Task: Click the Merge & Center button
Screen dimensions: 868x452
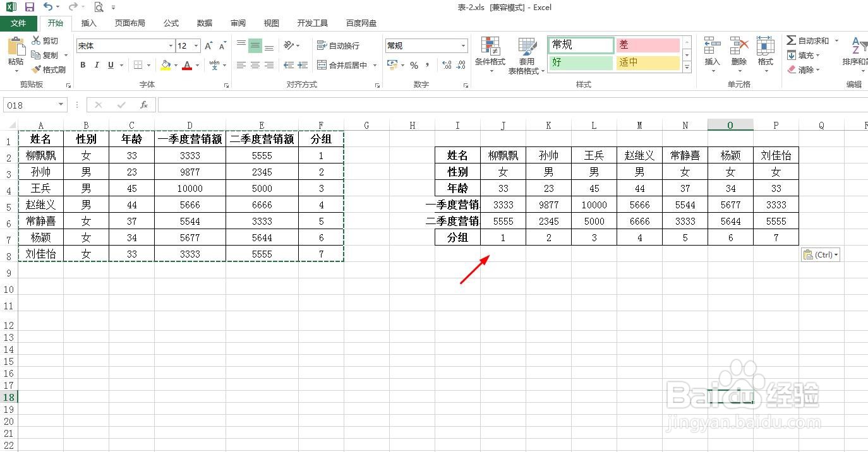Action: [341, 65]
